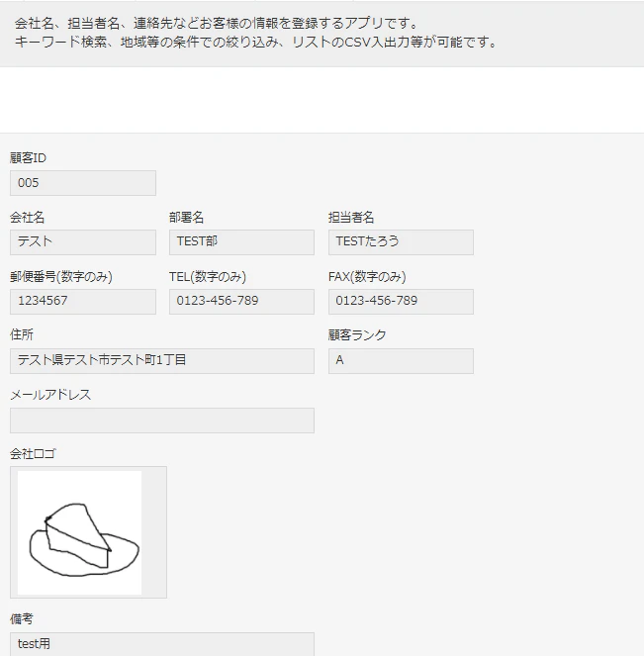Screen dimensions: 644x656
Task: Select the TEL field value 0123-456-789
Action: (x=241, y=302)
